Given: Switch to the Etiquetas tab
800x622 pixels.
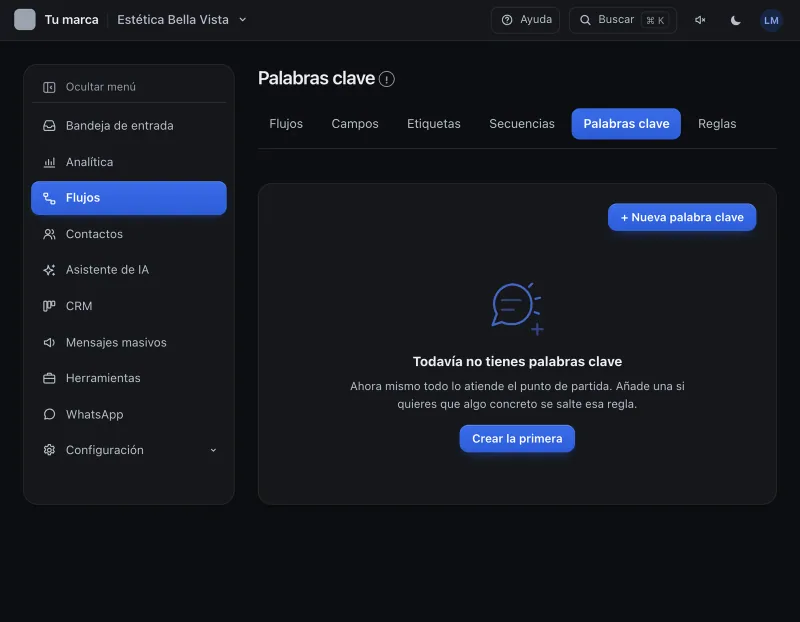Looking at the screenshot, I should 434,123.
